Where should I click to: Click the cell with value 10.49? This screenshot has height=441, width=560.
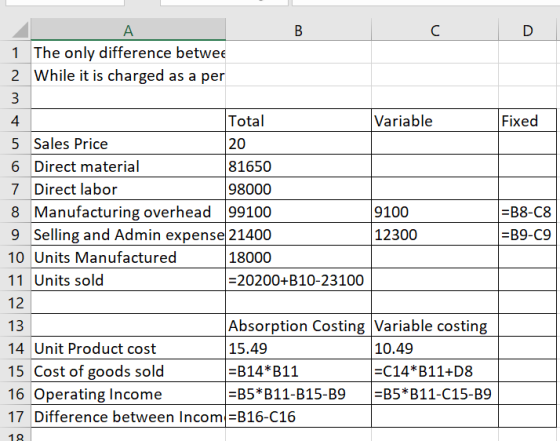(435, 349)
